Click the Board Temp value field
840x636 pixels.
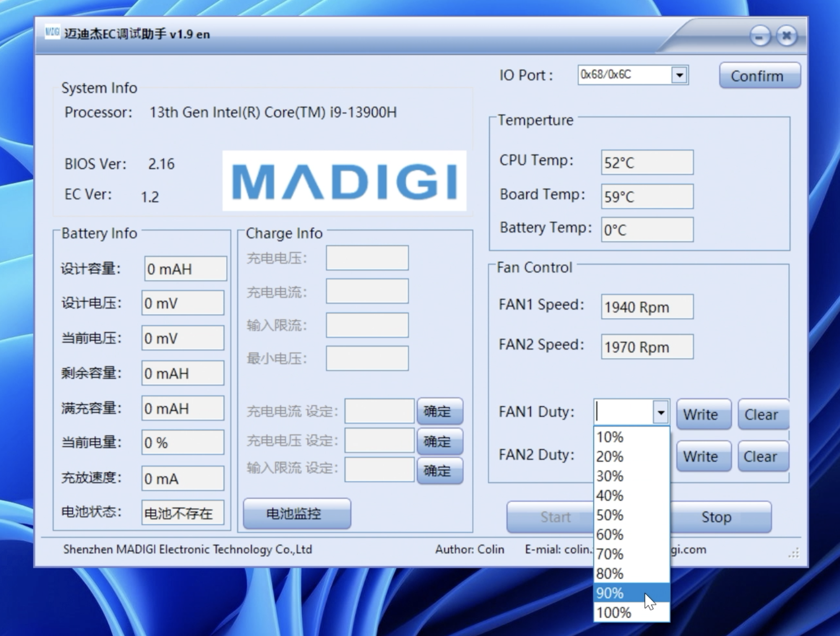pos(647,196)
